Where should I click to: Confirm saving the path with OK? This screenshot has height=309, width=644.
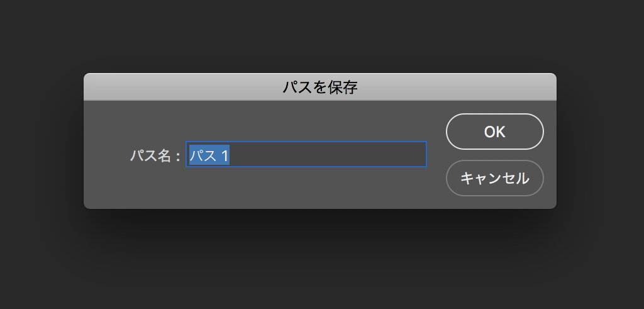494,132
